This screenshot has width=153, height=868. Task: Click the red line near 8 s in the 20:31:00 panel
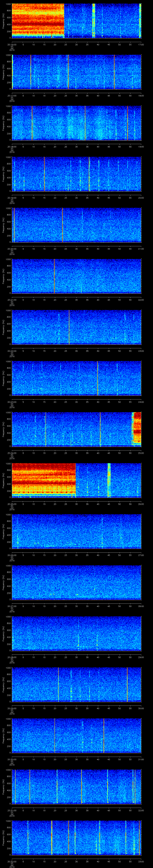pyautogui.click(x=30, y=786)
